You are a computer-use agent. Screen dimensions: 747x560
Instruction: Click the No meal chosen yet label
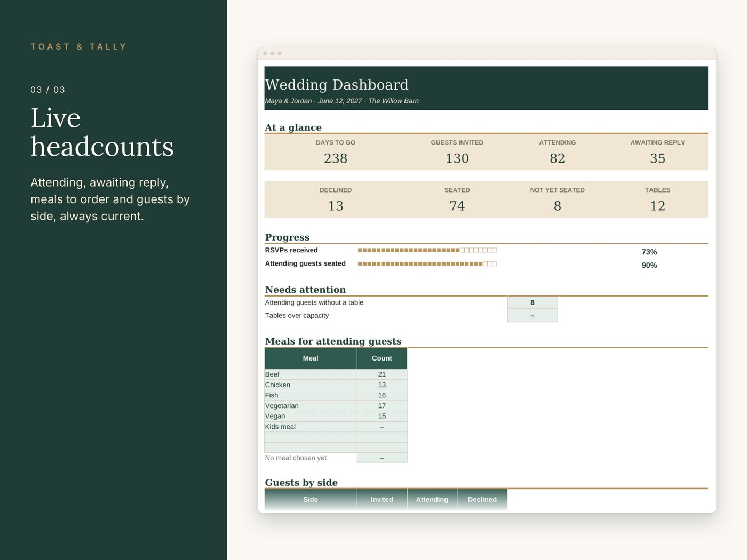296,458
